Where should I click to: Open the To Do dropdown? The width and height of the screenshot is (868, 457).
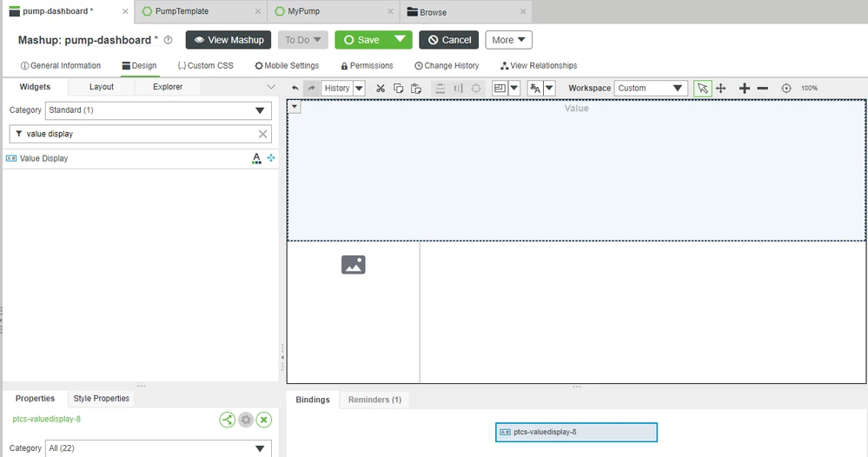point(303,40)
